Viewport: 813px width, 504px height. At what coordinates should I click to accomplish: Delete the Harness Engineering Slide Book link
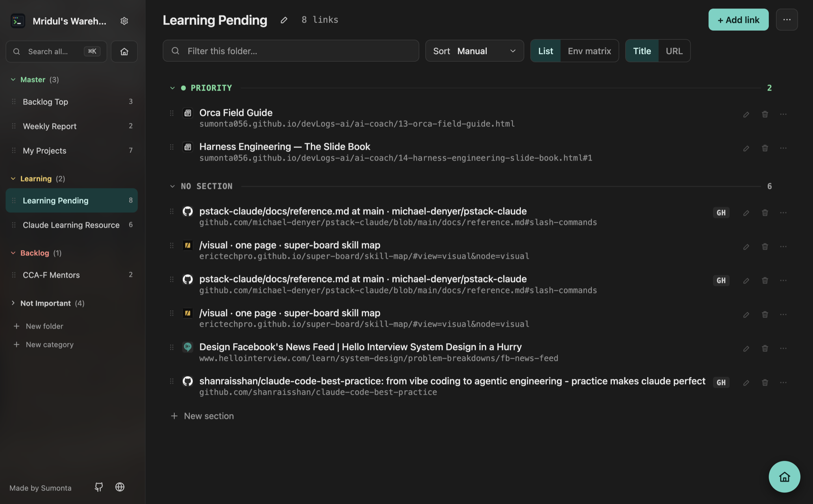(765, 148)
